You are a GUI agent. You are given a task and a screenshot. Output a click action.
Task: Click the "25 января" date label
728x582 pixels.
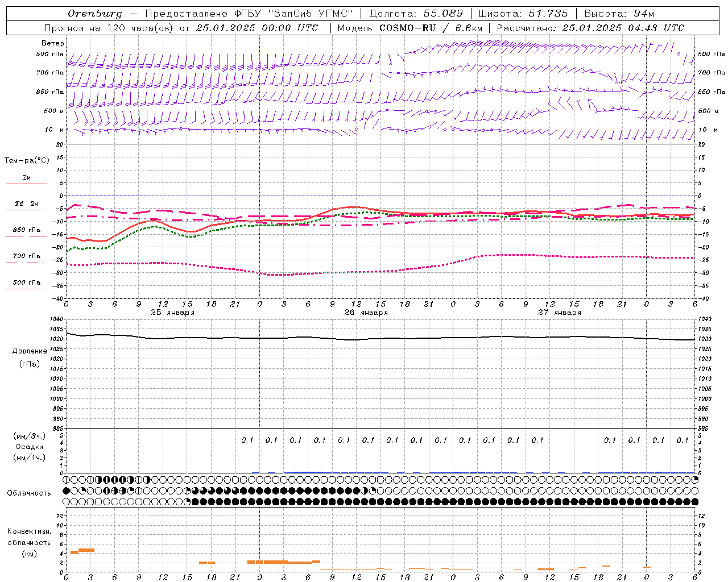[x=172, y=313]
